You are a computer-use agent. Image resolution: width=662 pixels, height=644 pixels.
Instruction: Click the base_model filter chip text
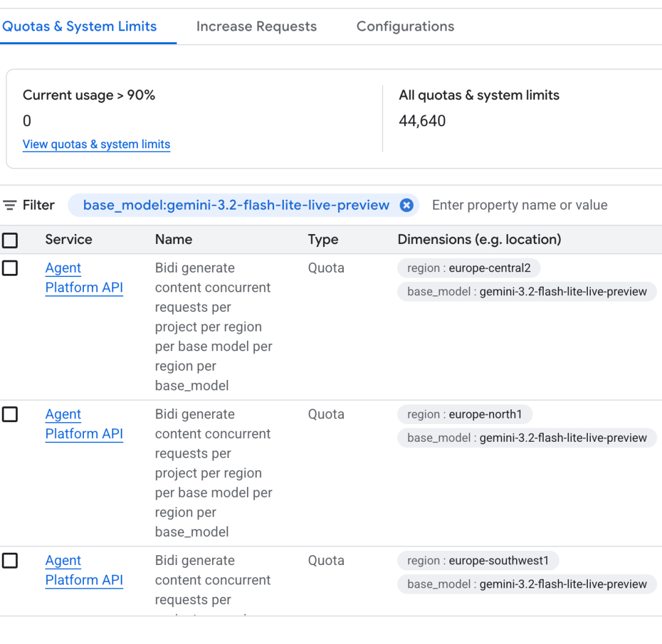236,205
